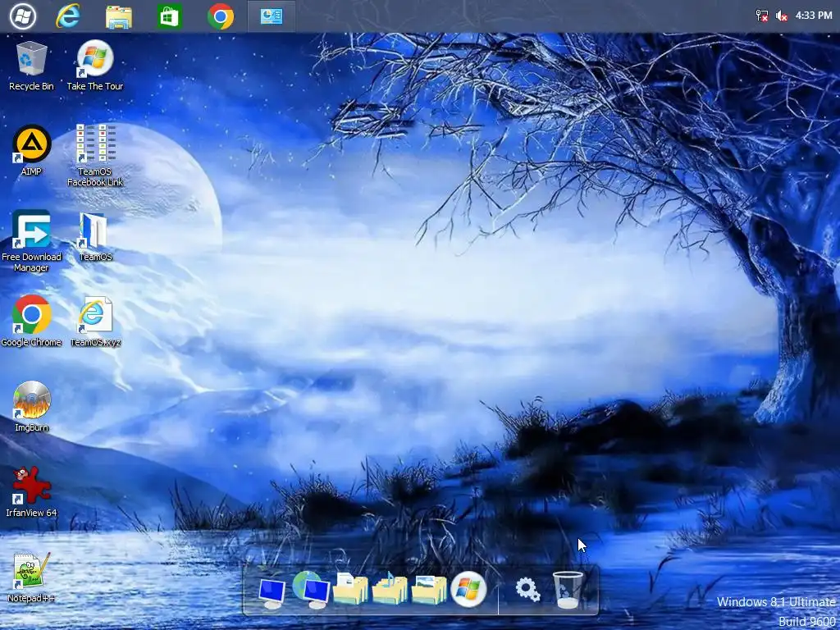Select the Notepad++ desktop shortcut

31,577
